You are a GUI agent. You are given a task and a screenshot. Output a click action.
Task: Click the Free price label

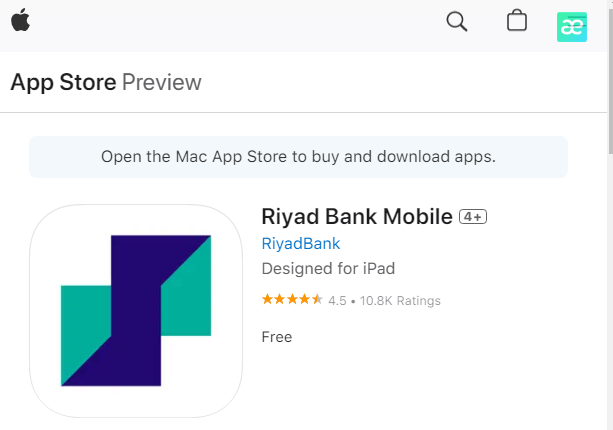(277, 337)
